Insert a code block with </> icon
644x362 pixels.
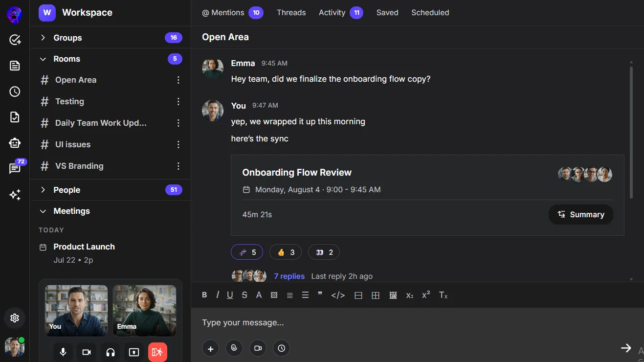[338, 295]
